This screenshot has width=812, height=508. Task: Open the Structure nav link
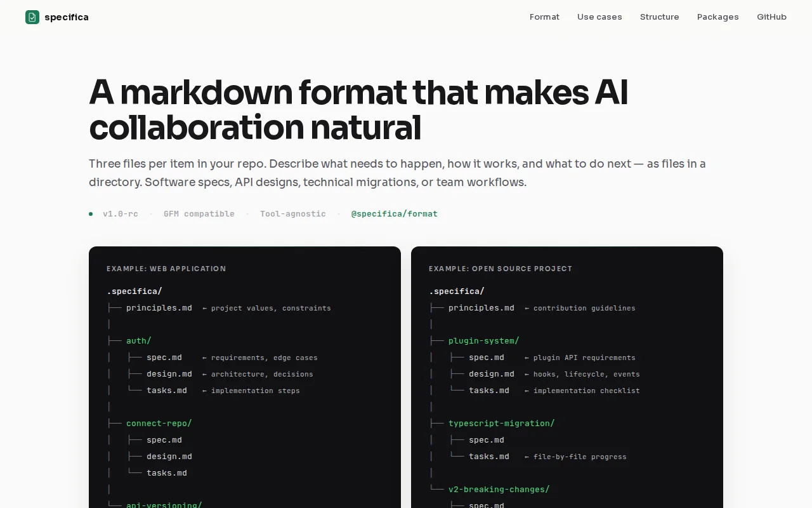coord(659,17)
